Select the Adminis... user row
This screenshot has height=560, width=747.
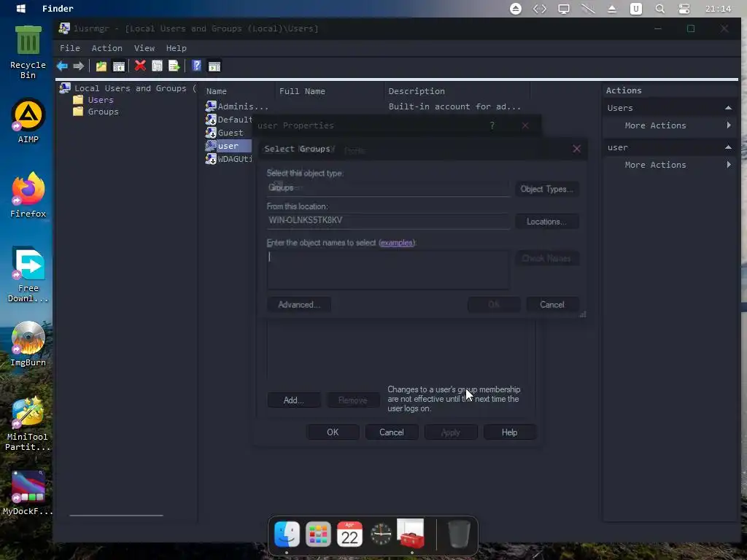(237, 106)
